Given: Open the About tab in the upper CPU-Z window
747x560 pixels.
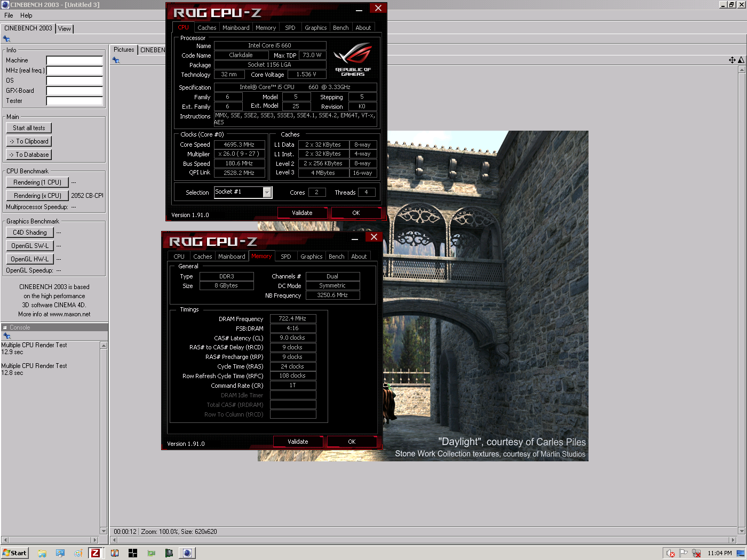Looking at the screenshot, I should click(363, 28).
